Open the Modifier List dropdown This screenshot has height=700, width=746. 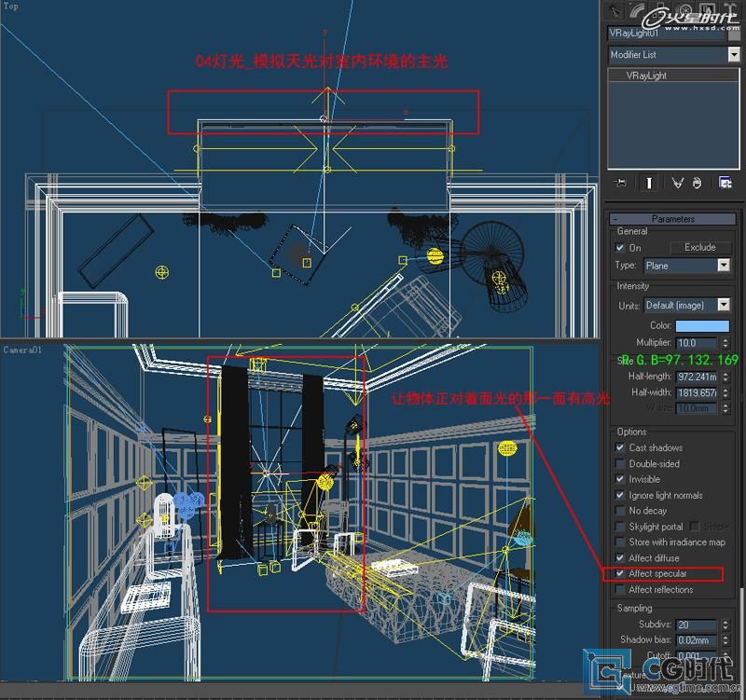tap(734, 55)
